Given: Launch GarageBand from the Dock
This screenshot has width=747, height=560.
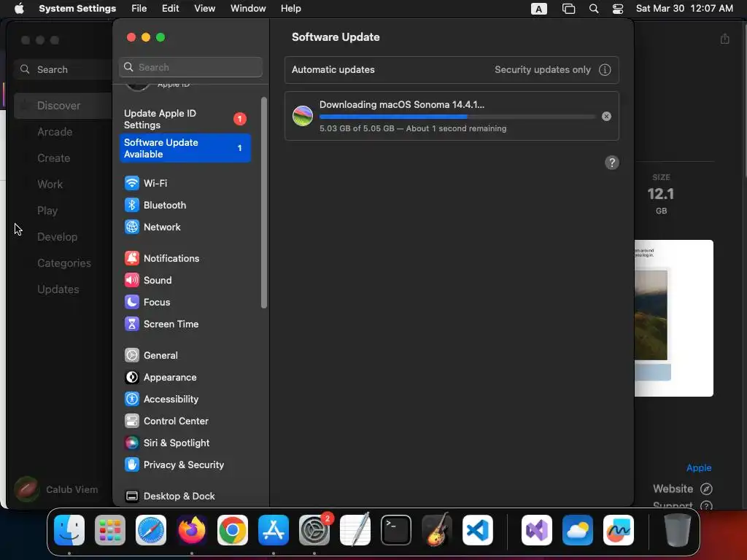Looking at the screenshot, I should coord(437,530).
